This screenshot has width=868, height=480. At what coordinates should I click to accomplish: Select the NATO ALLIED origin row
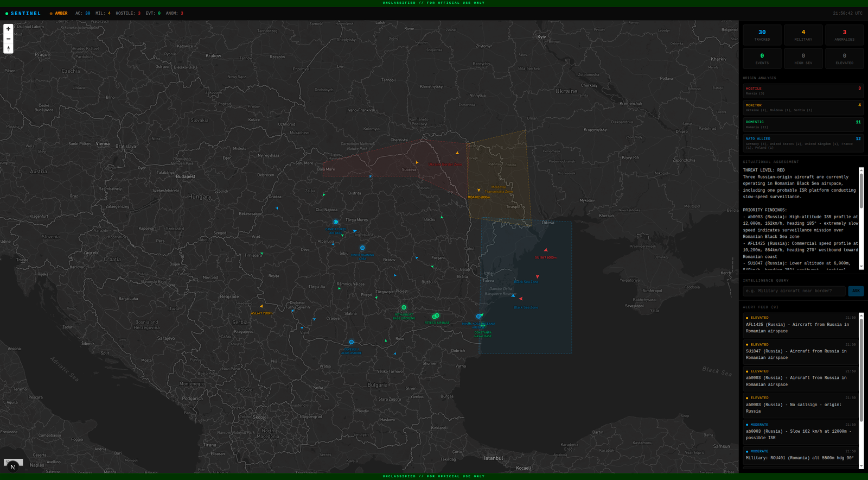[x=803, y=142]
